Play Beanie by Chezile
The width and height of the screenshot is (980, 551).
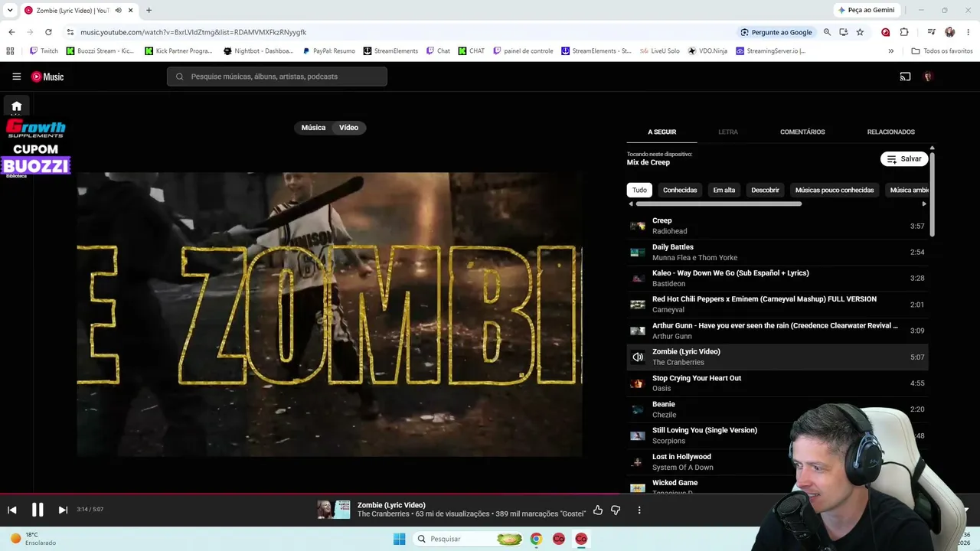(777, 409)
